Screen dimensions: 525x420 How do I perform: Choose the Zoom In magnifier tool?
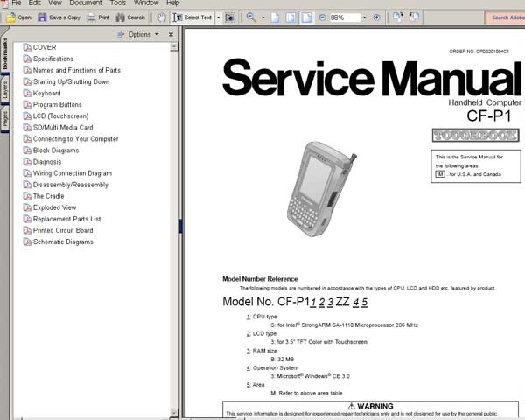[251, 17]
